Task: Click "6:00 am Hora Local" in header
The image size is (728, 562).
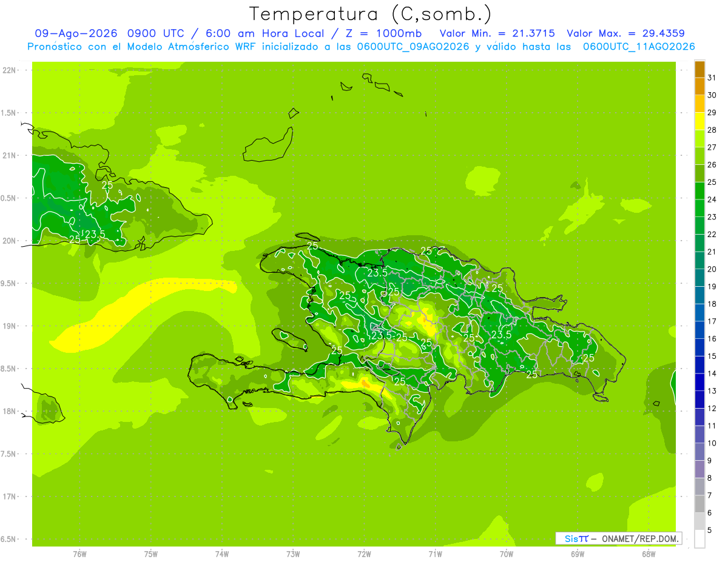Action: pyautogui.click(x=263, y=33)
